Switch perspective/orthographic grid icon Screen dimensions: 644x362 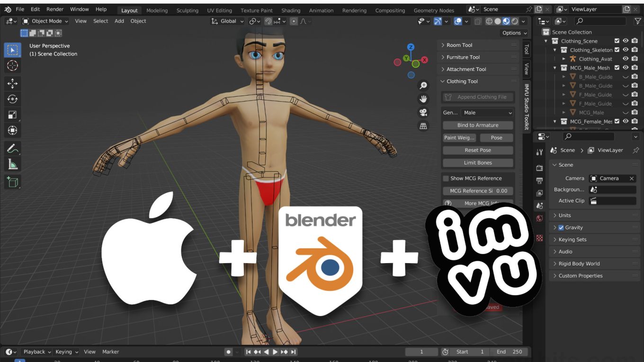[423, 126]
